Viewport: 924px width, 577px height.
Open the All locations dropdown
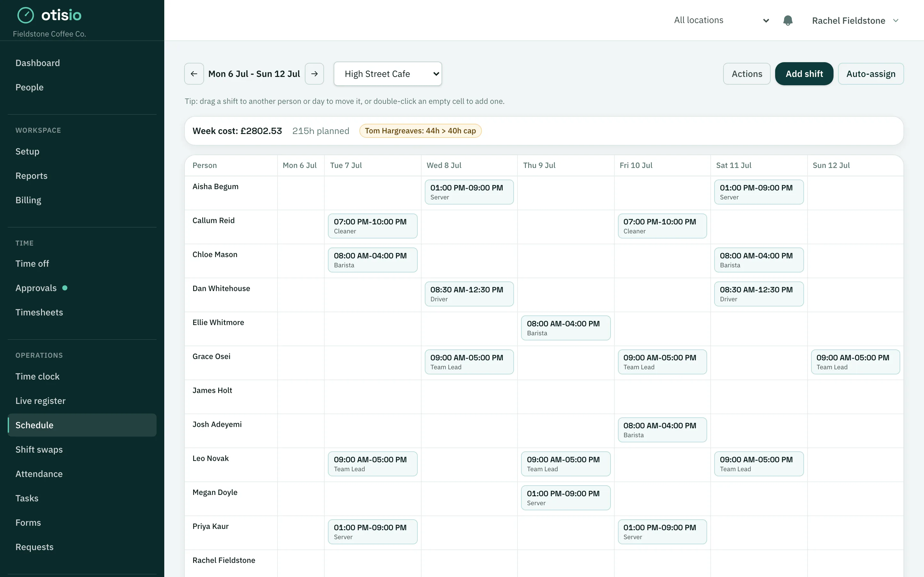(x=721, y=20)
